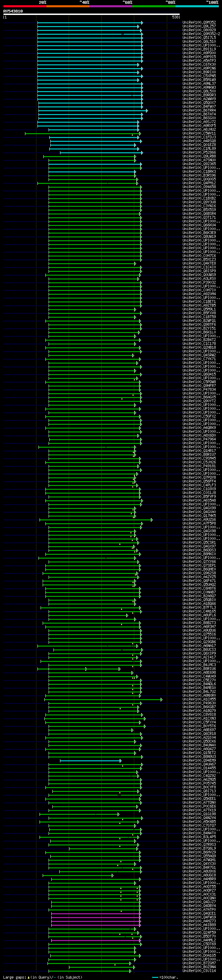Select the UniRef100_C6H8T6 label
Image resolution: width=222 pixels, height=980 pixels.
point(199,589)
